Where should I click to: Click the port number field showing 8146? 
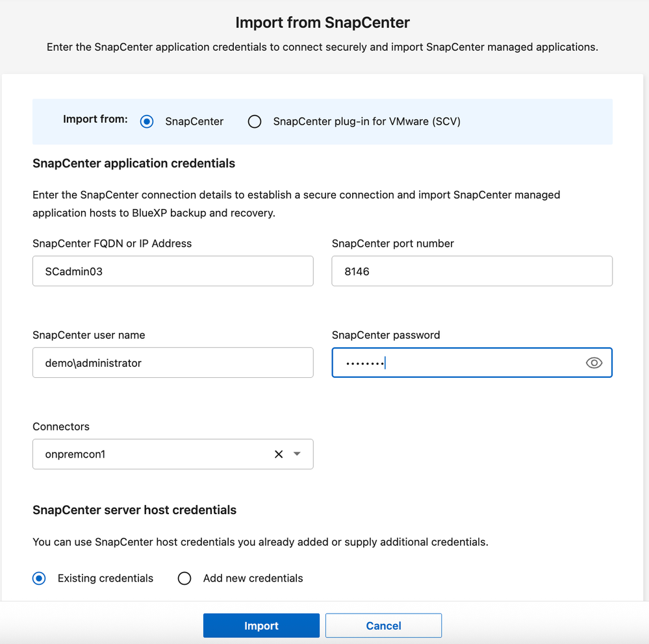[472, 271]
